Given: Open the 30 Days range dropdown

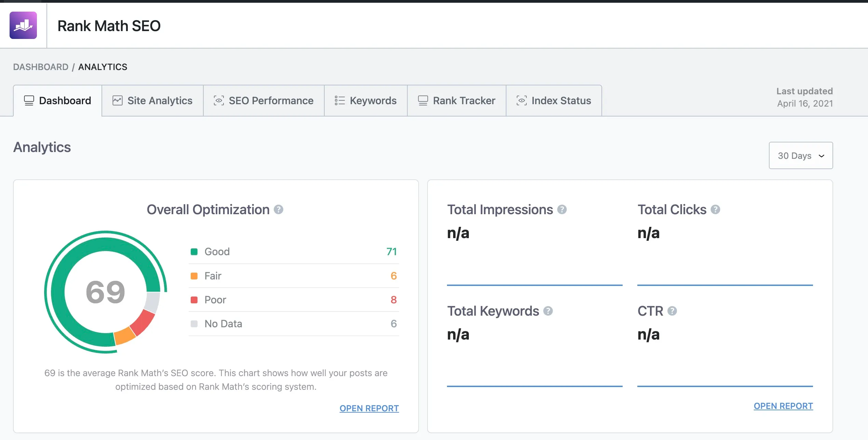Looking at the screenshot, I should tap(800, 156).
